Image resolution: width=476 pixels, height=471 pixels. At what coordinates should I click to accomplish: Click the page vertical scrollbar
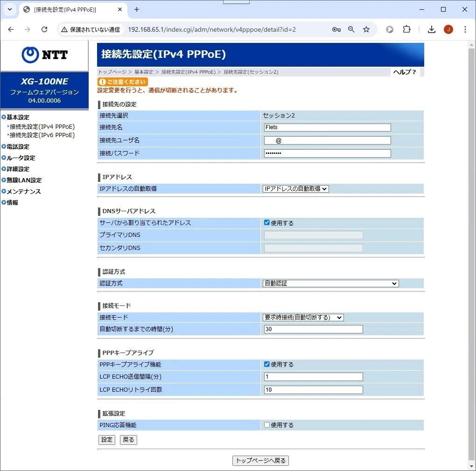coord(471,255)
